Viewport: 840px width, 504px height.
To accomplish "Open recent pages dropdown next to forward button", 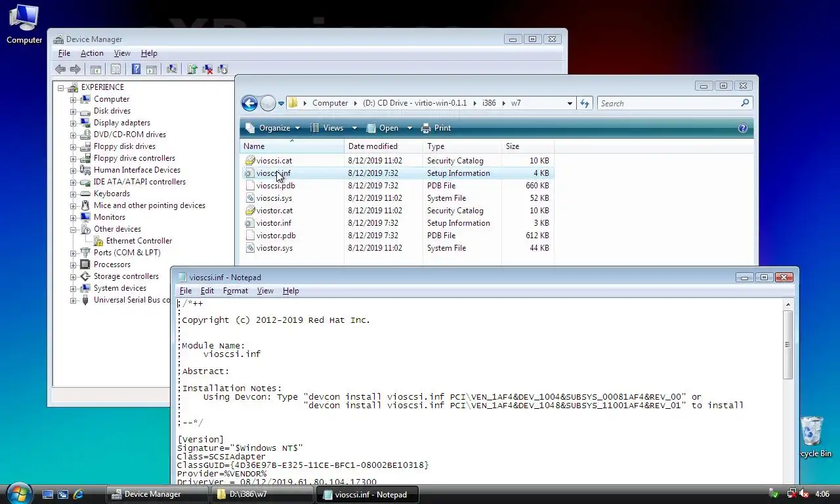I will click(281, 104).
